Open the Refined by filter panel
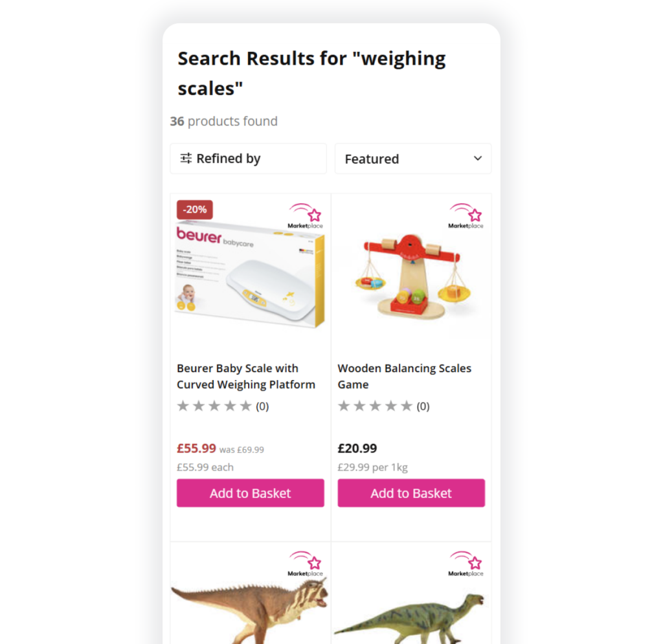This screenshot has height=644, width=663. [248, 159]
